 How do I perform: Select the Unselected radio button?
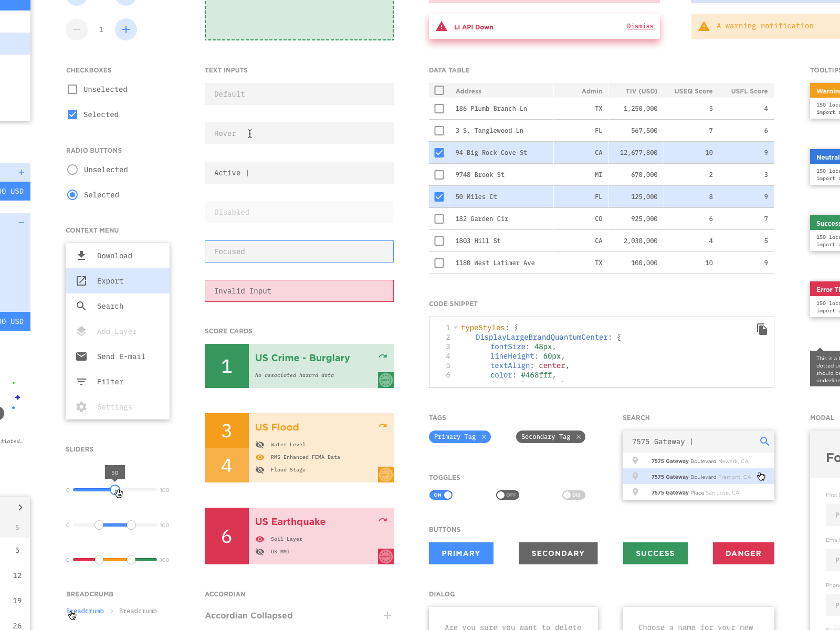click(x=72, y=170)
